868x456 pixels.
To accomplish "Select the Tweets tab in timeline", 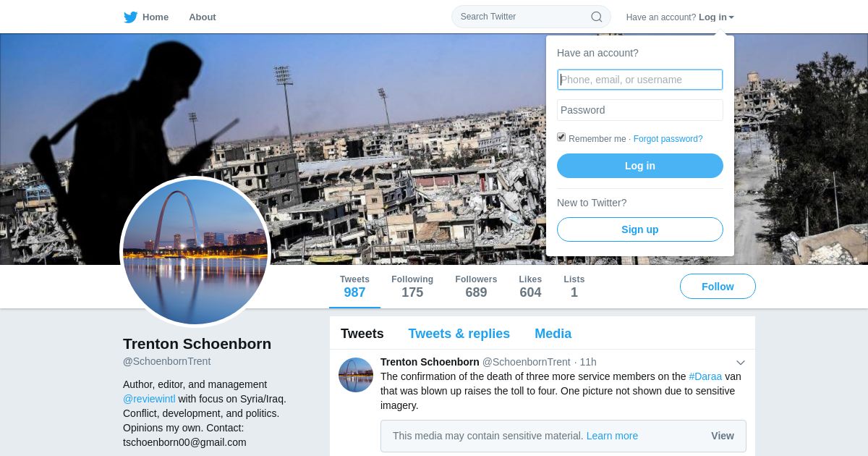I will (362, 334).
